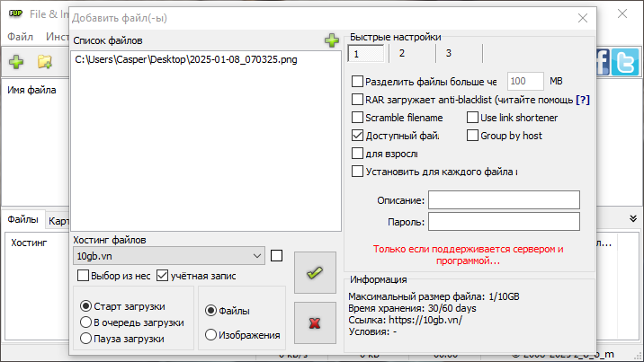Open the Twitter icon in the main window

pyautogui.click(x=625, y=62)
